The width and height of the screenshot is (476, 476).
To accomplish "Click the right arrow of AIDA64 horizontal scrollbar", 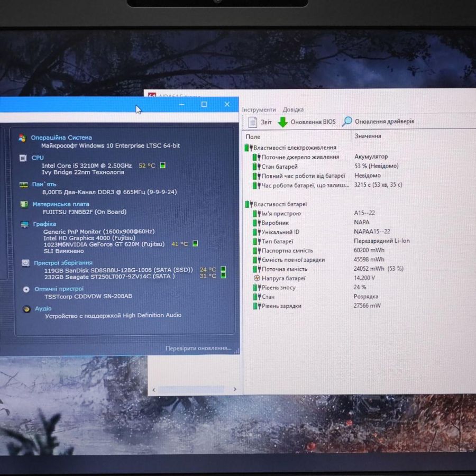I will click(x=235, y=389).
